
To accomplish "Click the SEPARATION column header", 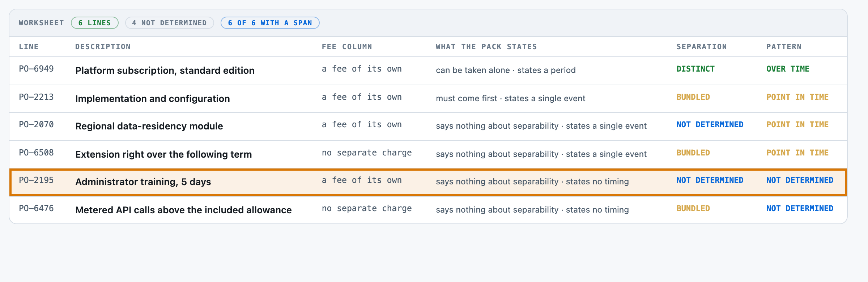I will 702,47.
